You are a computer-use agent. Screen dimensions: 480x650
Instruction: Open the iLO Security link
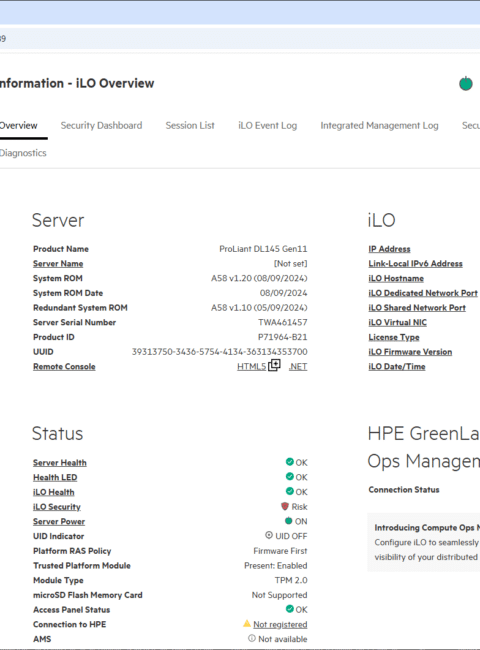(57, 507)
